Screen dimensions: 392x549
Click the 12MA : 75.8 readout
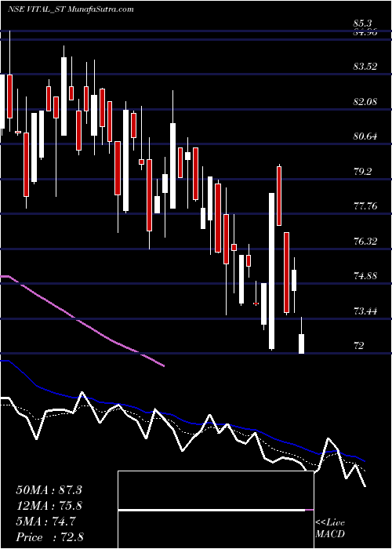[49, 506]
